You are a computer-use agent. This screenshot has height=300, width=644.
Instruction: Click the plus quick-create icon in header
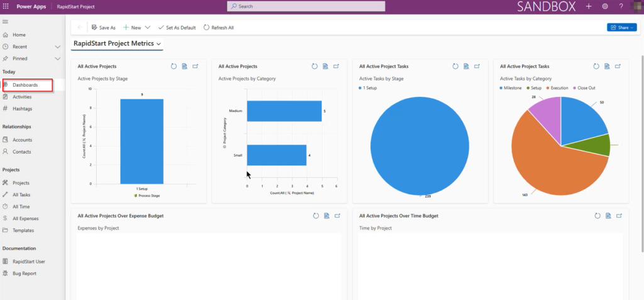pyautogui.click(x=589, y=6)
